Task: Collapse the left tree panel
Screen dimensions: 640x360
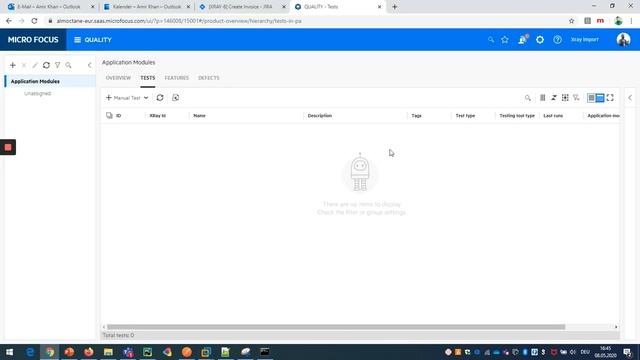Action: click(89, 65)
